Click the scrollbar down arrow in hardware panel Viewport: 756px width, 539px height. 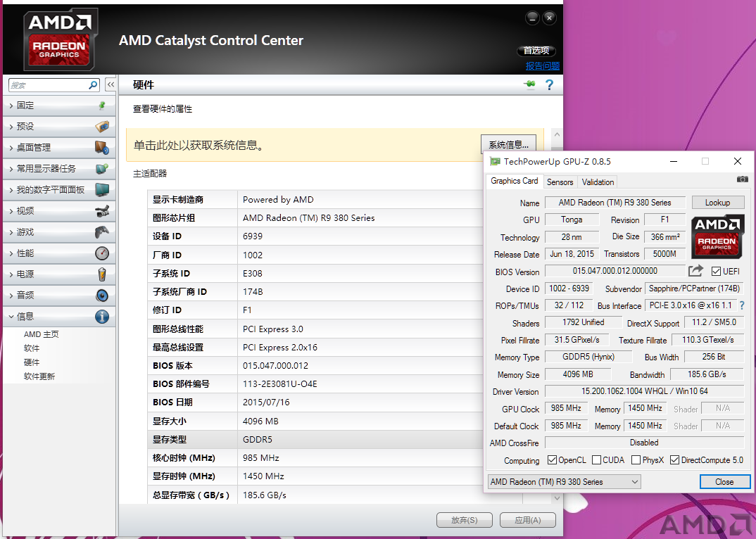557,497
